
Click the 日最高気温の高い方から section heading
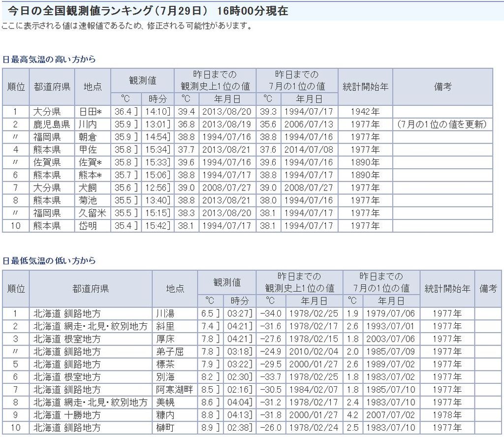[x=49, y=60]
